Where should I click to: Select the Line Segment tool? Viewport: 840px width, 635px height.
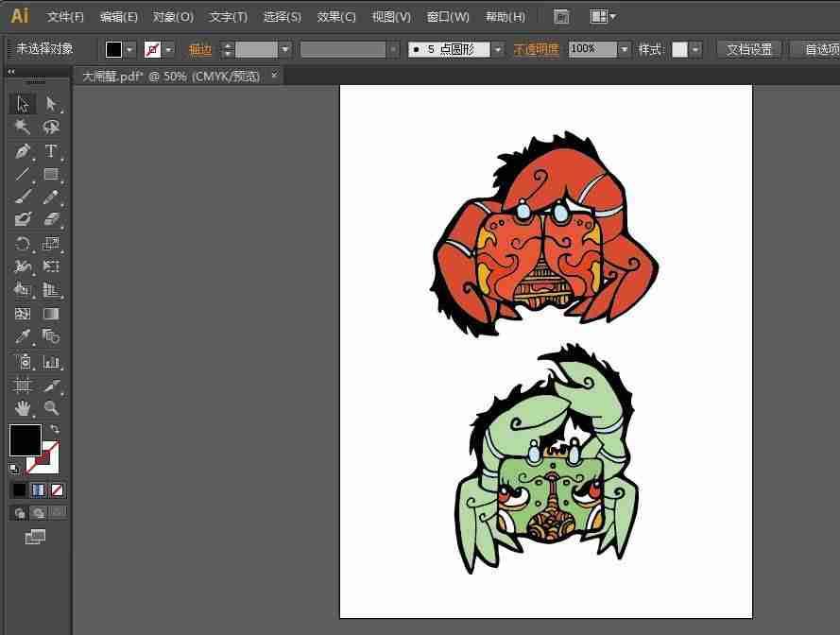pyautogui.click(x=23, y=174)
